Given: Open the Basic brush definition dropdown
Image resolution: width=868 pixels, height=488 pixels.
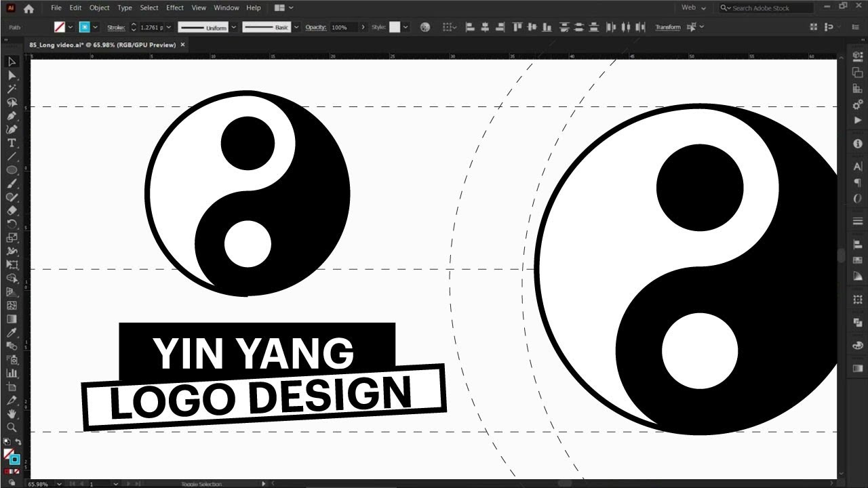Looking at the screenshot, I should (295, 27).
